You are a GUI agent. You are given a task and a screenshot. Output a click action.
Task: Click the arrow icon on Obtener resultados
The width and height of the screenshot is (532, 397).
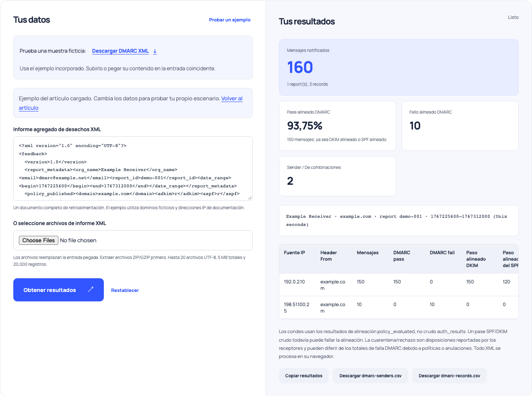pyautogui.click(x=91, y=290)
